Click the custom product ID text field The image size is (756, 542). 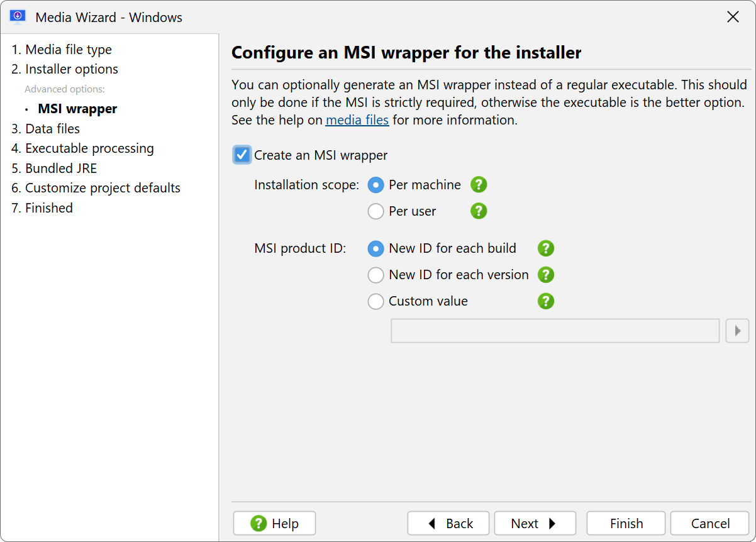coord(555,331)
